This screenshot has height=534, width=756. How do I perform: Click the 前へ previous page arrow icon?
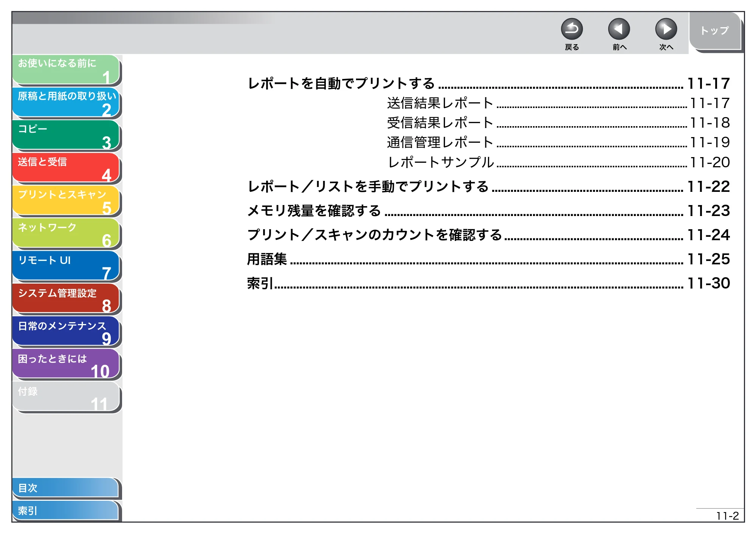tap(619, 29)
